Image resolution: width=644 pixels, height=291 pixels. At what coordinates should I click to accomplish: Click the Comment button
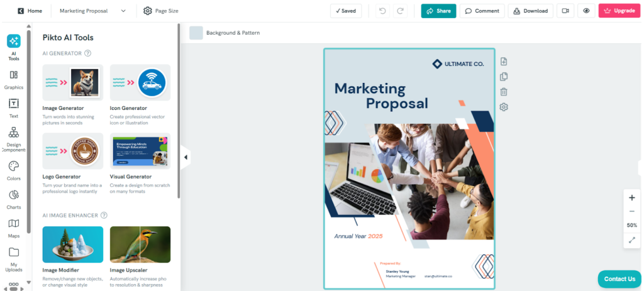(482, 11)
